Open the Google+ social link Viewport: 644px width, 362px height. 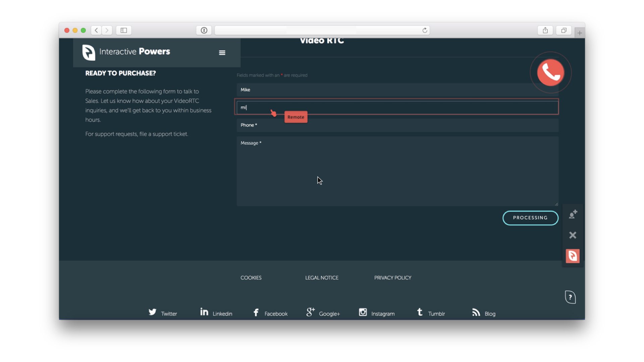(323, 313)
